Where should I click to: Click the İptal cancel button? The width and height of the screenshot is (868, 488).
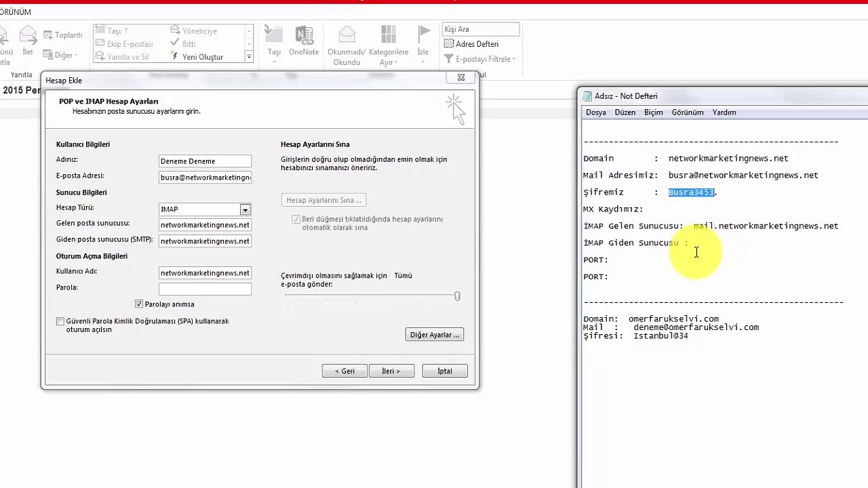(x=445, y=371)
